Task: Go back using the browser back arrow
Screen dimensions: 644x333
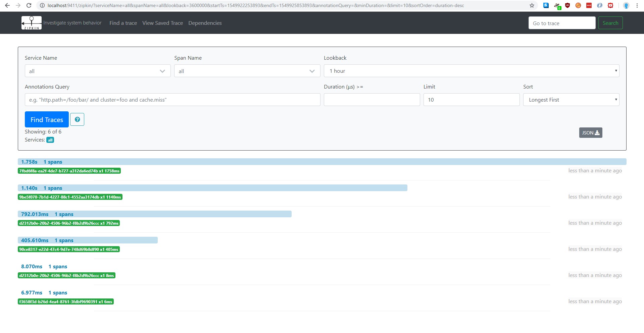Action: 7,5
